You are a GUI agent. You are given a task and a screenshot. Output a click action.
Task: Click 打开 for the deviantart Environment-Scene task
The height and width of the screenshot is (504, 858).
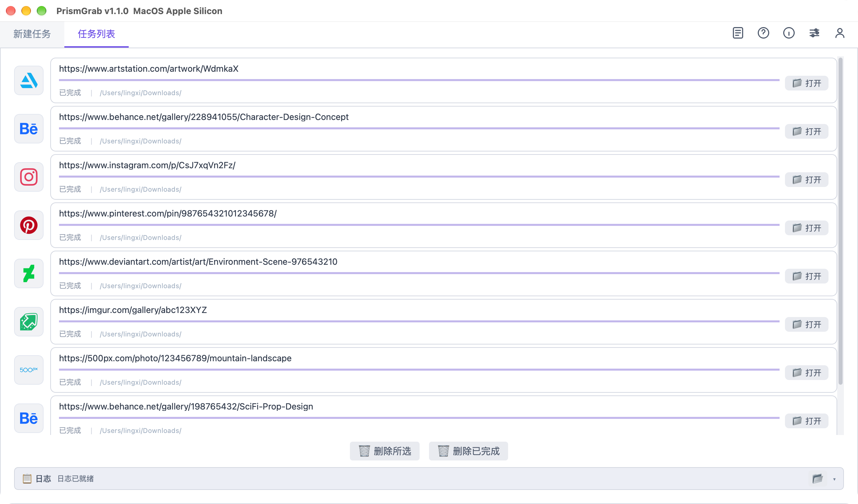(807, 276)
